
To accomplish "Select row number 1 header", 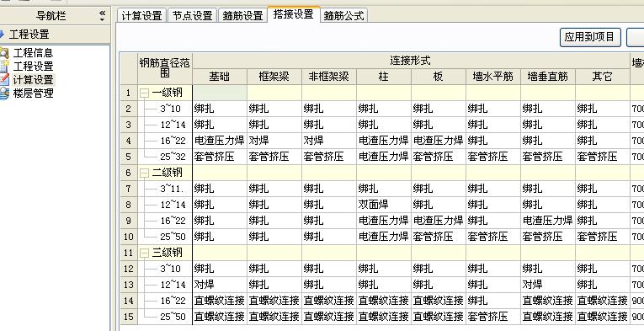I will pyautogui.click(x=129, y=93).
